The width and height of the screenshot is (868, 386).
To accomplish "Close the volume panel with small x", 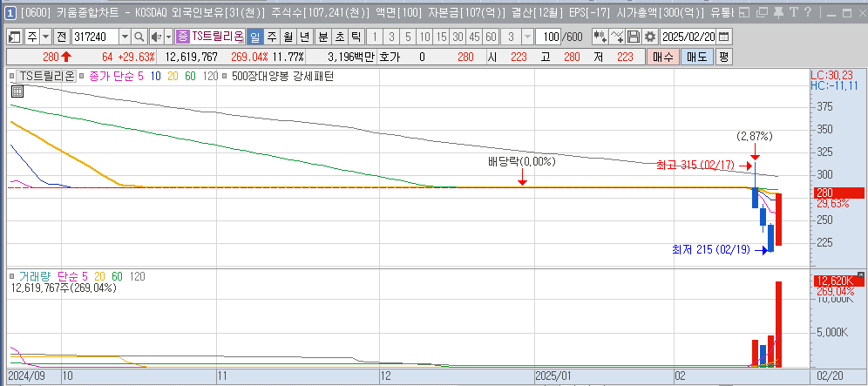I will pos(860,274).
